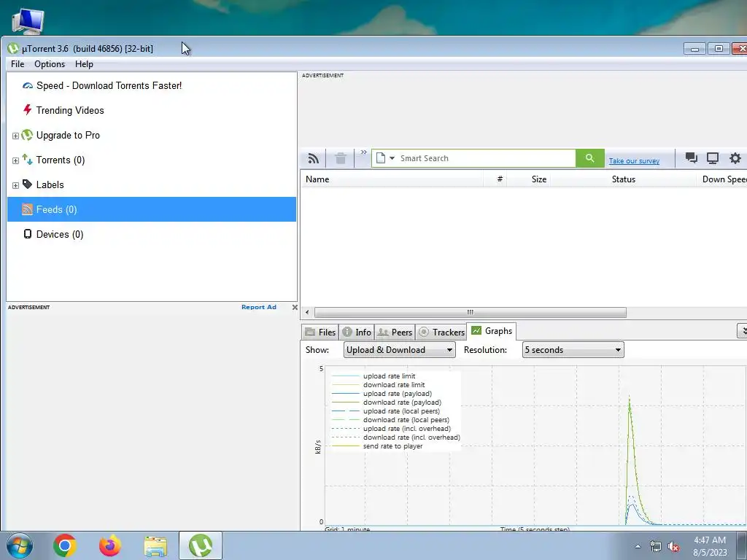Click the network tray icon
The image size is (747, 560).
coord(656,547)
